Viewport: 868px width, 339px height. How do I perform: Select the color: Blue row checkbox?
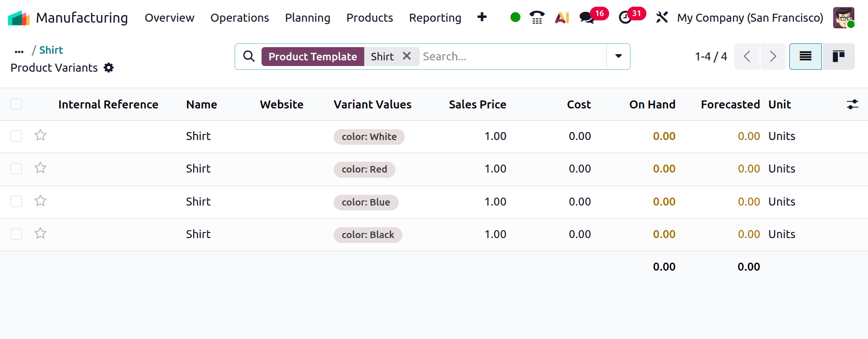click(x=16, y=201)
